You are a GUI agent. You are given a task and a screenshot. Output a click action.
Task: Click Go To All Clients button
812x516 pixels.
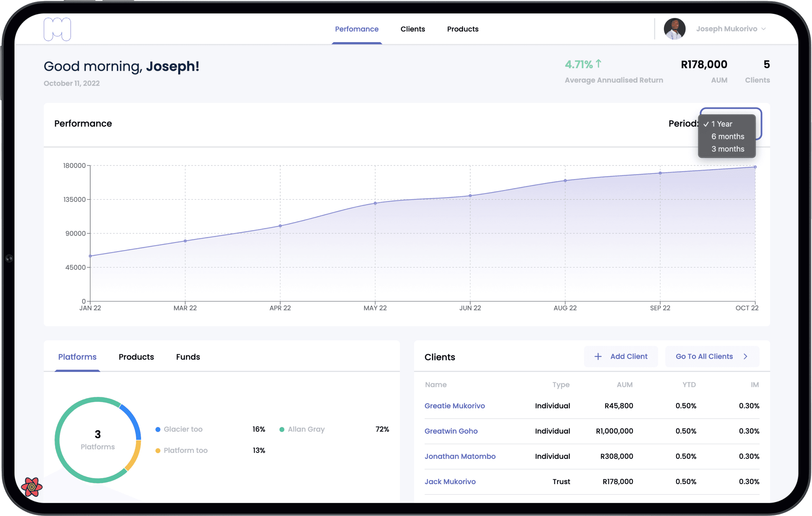point(712,356)
